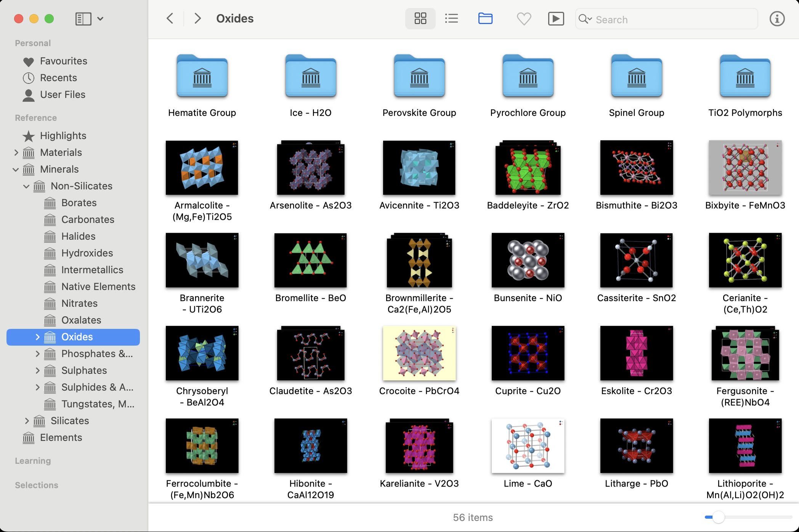The width and height of the screenshot is (799, 532).
Task: Go back with the left arrow
Action: [170, 18]
